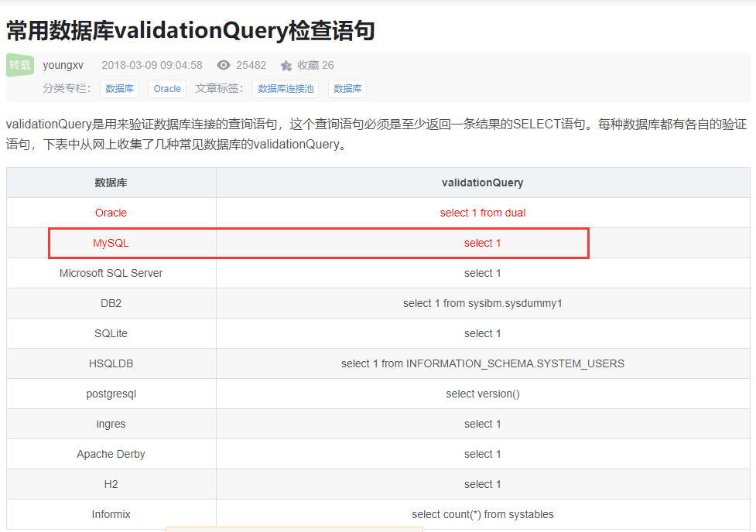The width and height of the screenshot is (756, 532).
Task: Select the Informix table cell
Action: (111, 515)
